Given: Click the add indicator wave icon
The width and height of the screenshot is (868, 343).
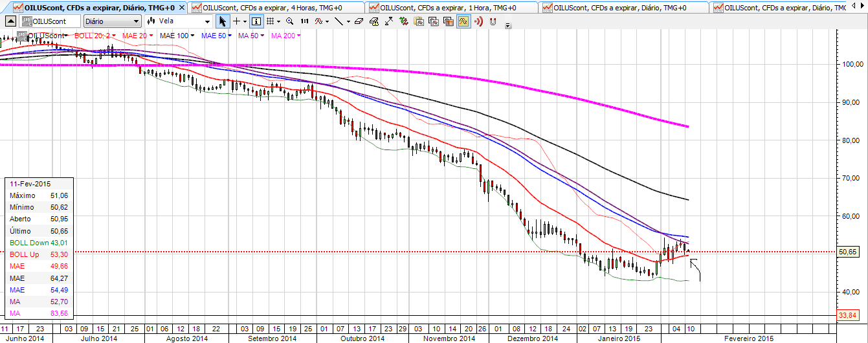Looking at the screenshot, I should click(320, 21).
